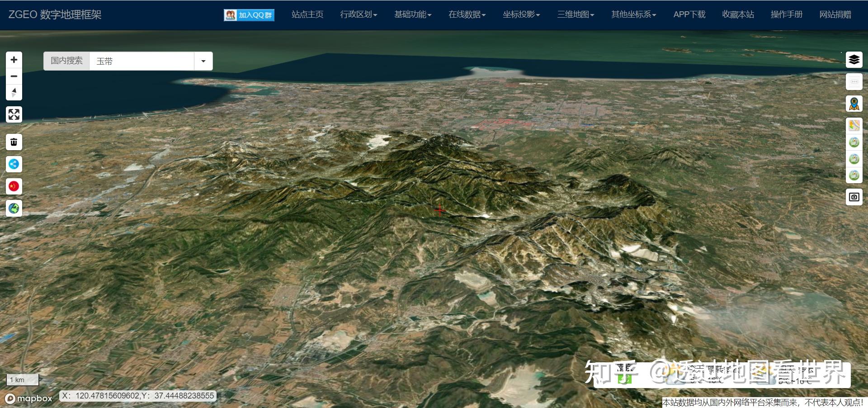Select the first satellite basemap thumbnail
Image resolution: width=868 pixels, height=408 pixels.
[x=854, y=142]
